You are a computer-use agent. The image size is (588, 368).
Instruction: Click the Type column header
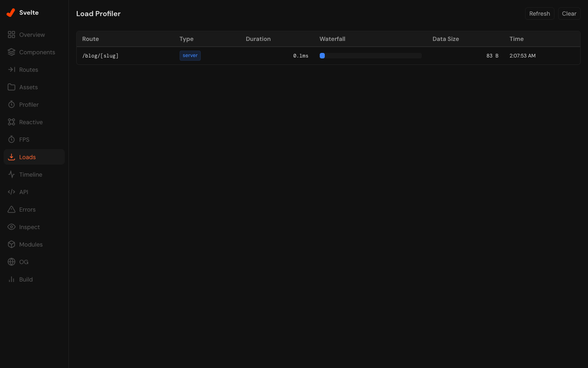[187, 39]
